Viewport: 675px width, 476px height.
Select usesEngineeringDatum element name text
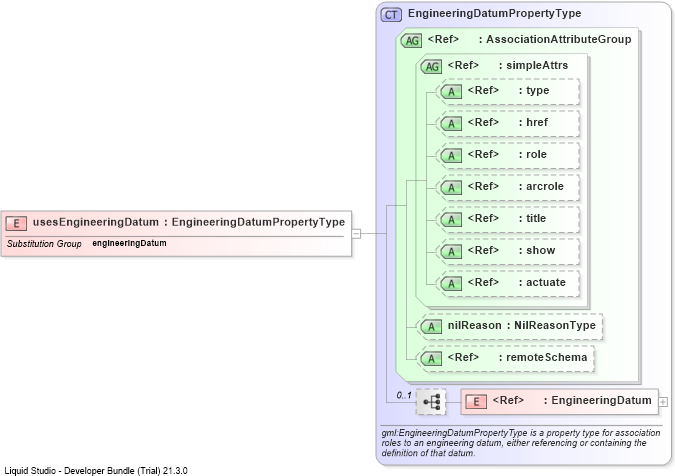click(x=96, y=222)
